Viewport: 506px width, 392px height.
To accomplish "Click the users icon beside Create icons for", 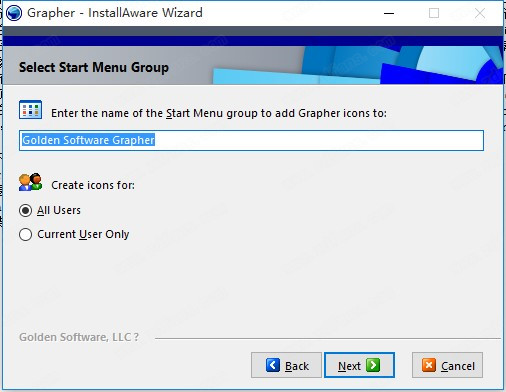I will click(x=30, y=182).
